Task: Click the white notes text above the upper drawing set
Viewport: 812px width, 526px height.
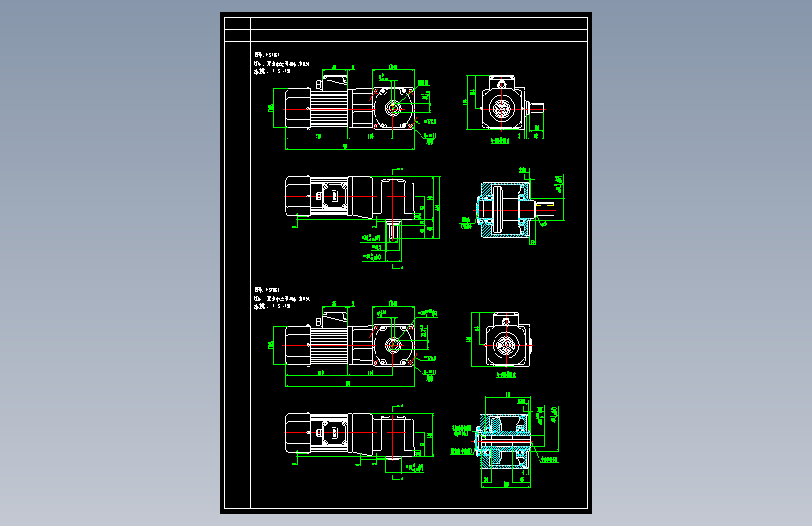Action: [282, 63]
